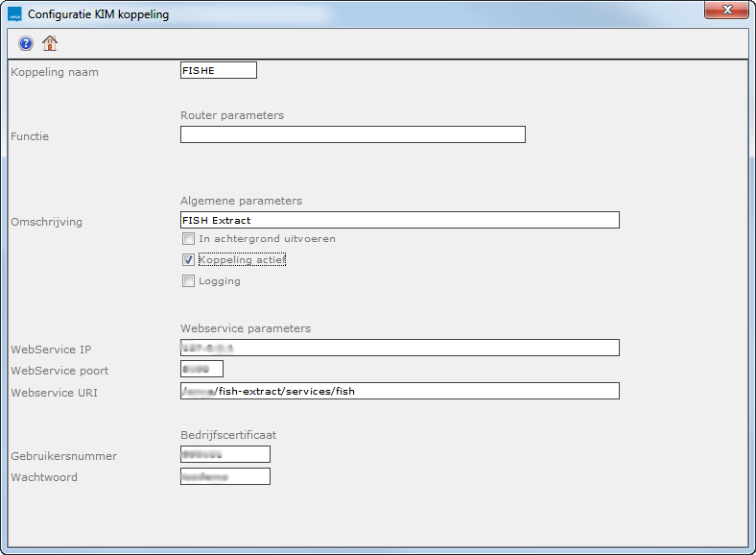
Task: Click the Algemene parameters section heading
Action: pos(241,201)
